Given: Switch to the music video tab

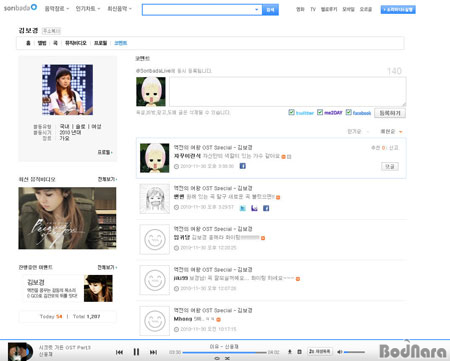Looking at the screenshot, I should point(76,43).
